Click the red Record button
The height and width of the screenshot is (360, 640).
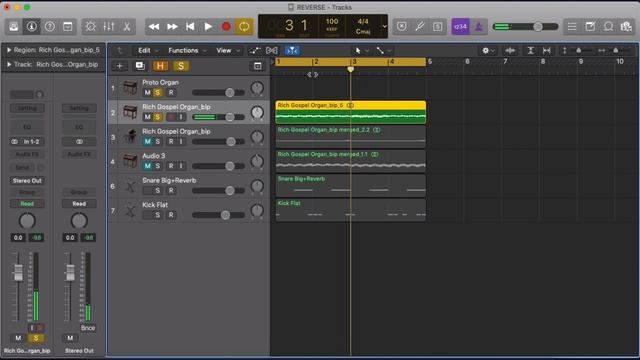click(226, 27)
